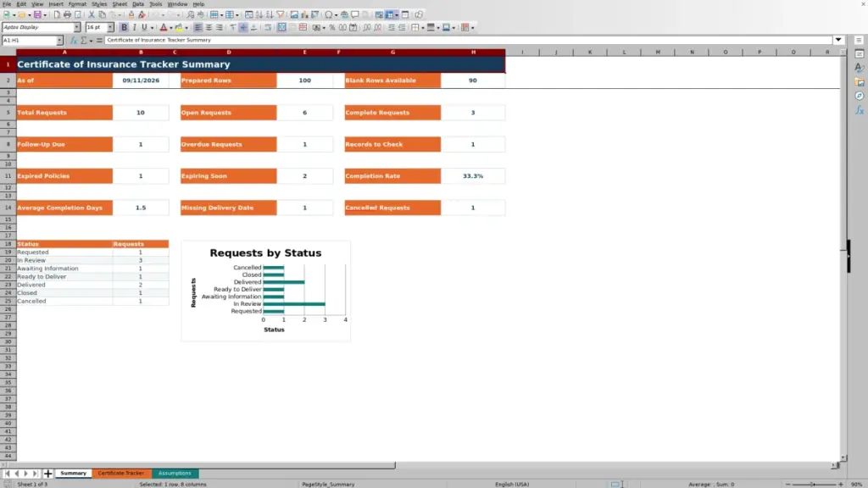Click the last sheet navigation arrow
The image size is (868, 488).
click(x=35, y=474)
